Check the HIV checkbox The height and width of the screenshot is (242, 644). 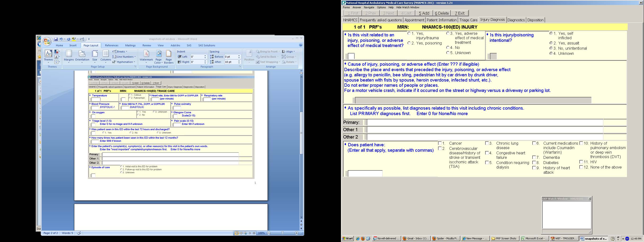pos(581,162)
